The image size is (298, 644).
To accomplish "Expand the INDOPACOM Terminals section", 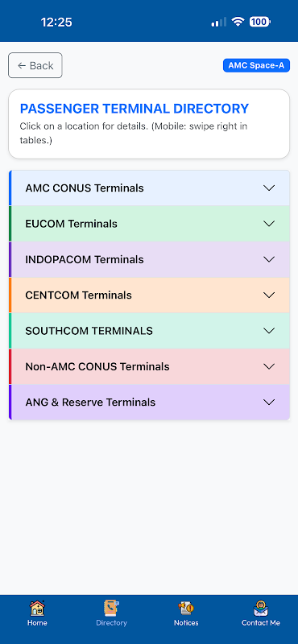I will coord(149,259).
